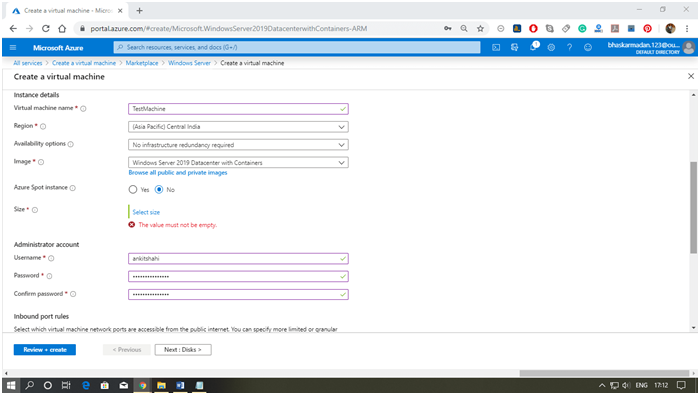The width and height of the screenshot is (700, 395).
Task: Open Directory and subscription filter icon
Action: coord(514,47)
